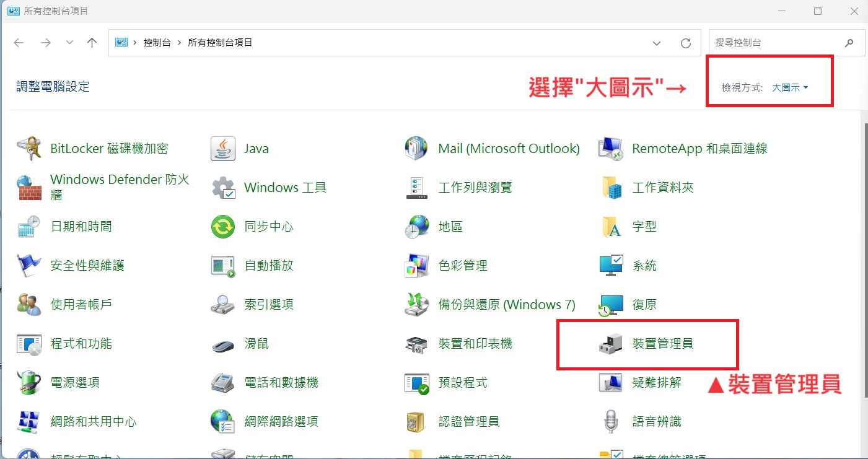Open the 電源選項 battery icon
This screenshot has width=868, height=459.
tap(29, 383)
